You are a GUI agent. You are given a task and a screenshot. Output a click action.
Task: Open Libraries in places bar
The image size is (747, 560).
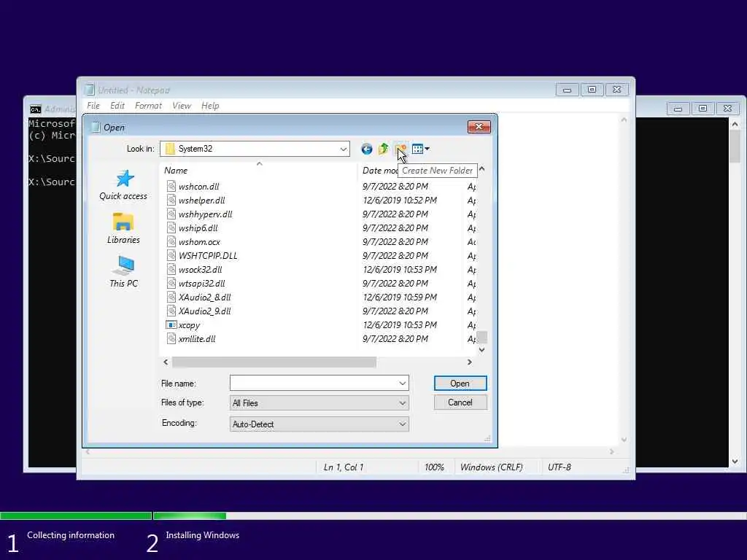(123, 228)
